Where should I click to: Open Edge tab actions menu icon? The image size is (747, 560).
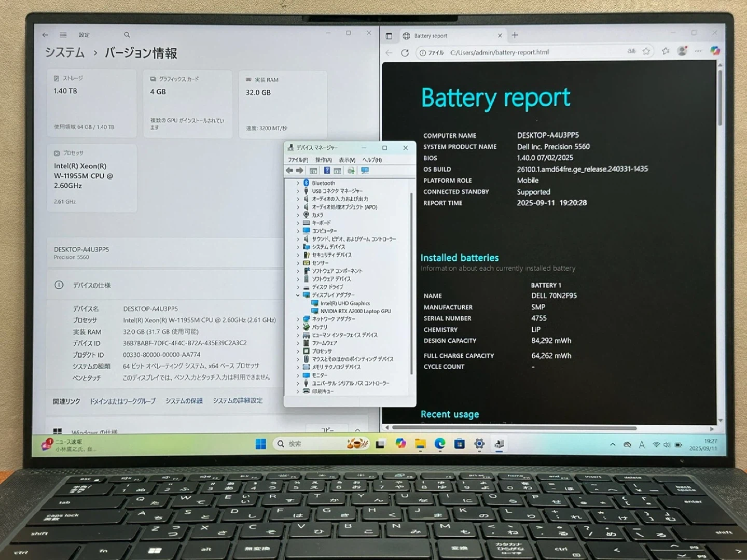[389, 36]
